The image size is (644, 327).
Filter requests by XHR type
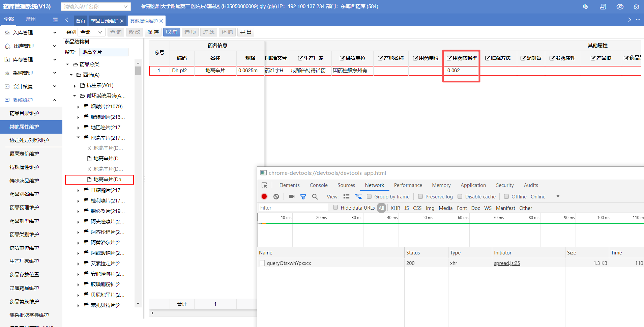[x=395, y=208]
